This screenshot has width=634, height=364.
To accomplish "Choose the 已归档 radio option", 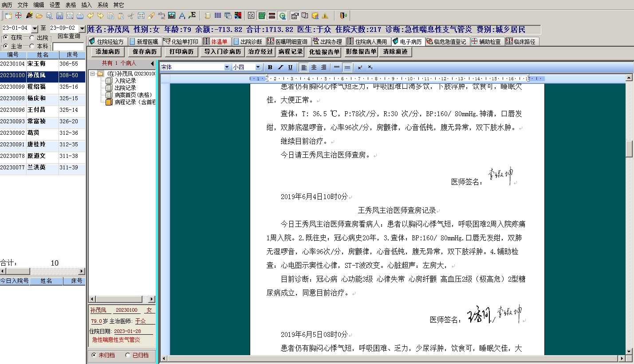I will (x=128, y=355).
